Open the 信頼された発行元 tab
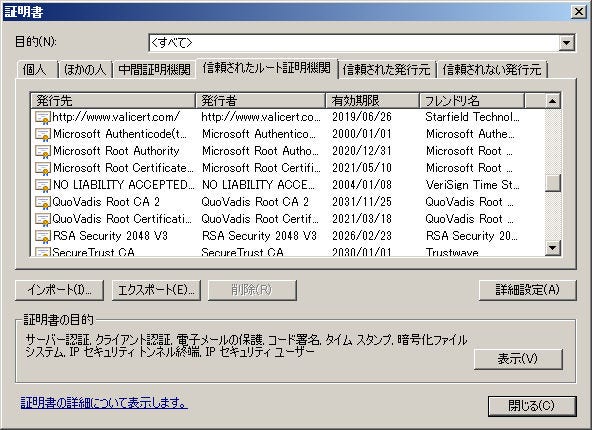The image size is (592, 430). tap(387, 70)
